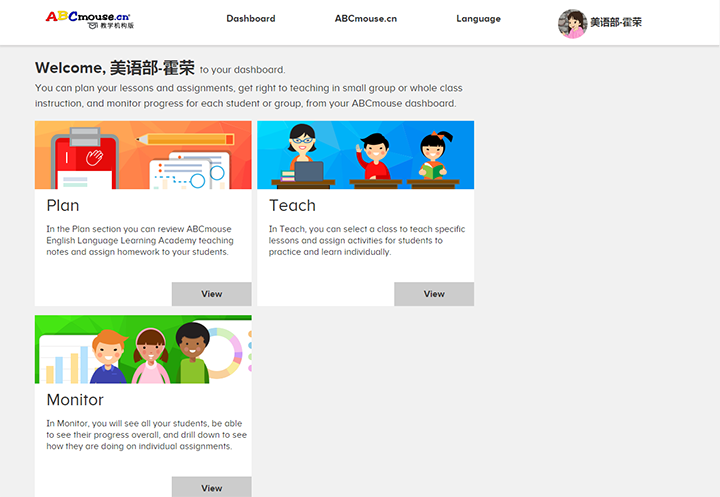This screenshot has width=720, height=497.
Task: Click the user avatar picture
Action: [572, 23]
